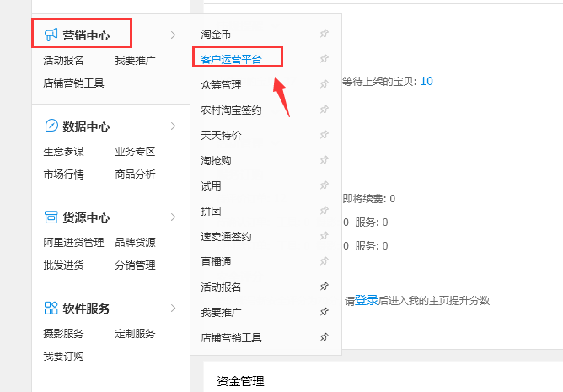This screenshot has height=392, width=563.
Task: Expand the 货源中心 section chevron
Action: 173,217
